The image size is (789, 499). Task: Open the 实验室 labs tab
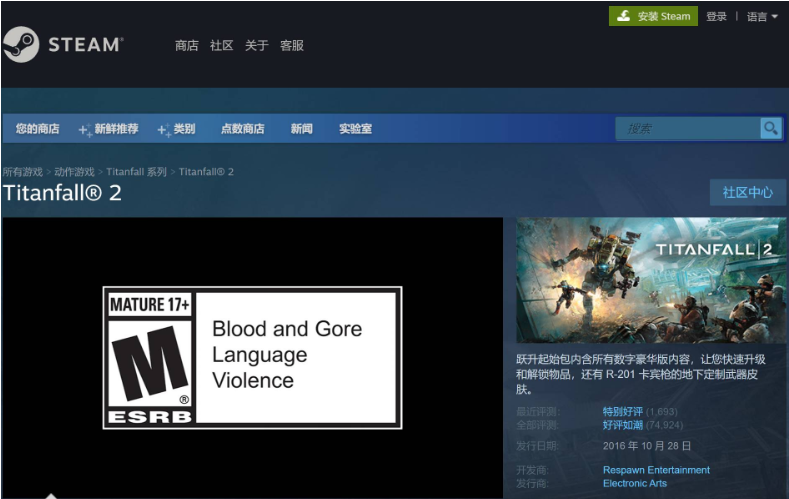tap(355, 129)
